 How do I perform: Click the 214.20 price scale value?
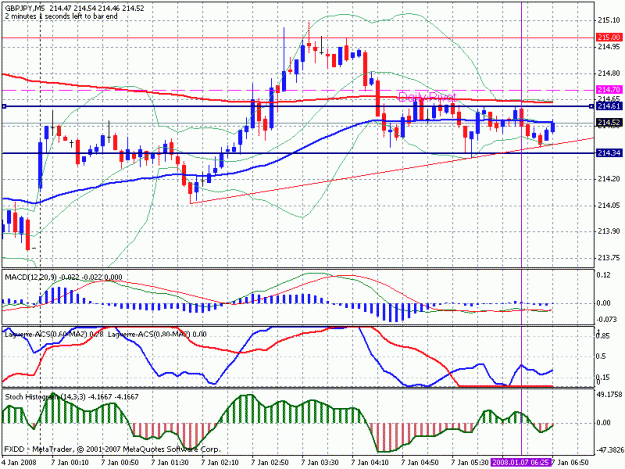point(609,179)
